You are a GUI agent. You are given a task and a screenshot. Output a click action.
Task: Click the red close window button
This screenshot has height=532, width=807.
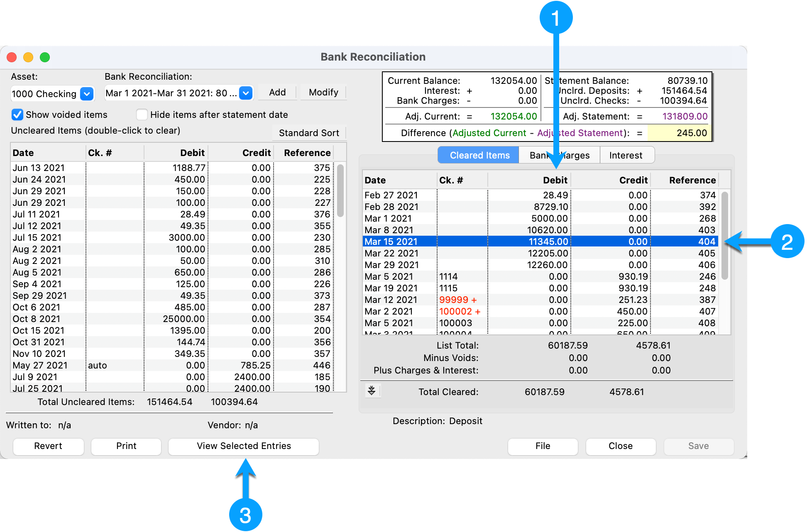click(12, 57)
